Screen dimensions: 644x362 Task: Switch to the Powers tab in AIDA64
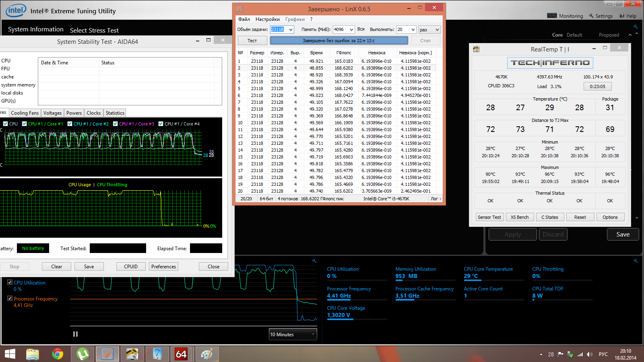coord(74,113)
